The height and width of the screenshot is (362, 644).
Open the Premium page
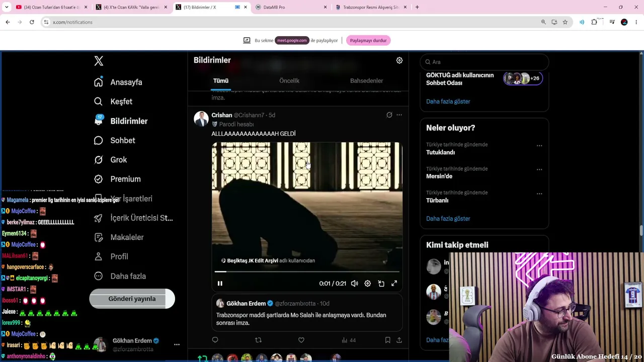coord(118,179)
